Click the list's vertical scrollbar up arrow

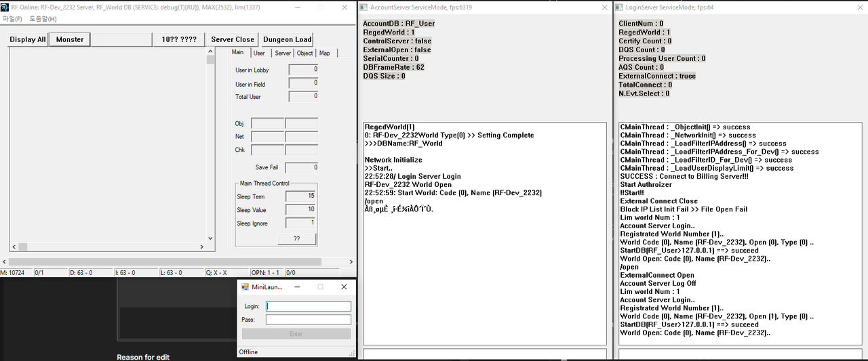[210, 53]
